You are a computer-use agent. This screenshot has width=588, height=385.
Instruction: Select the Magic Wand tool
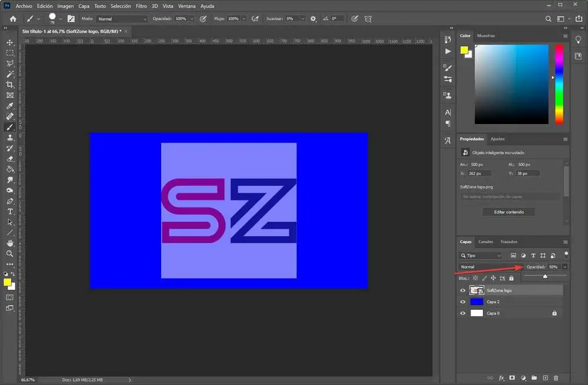tap(10, 74)
